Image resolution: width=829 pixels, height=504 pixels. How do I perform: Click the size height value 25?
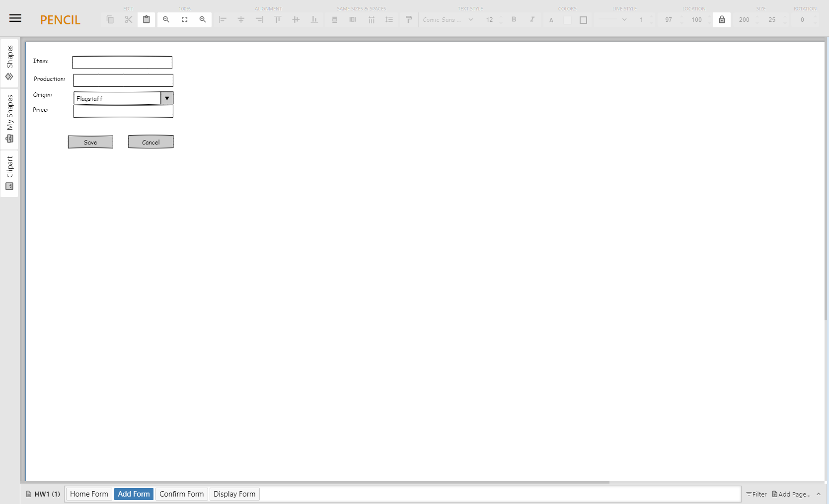(x=772, y=20)
